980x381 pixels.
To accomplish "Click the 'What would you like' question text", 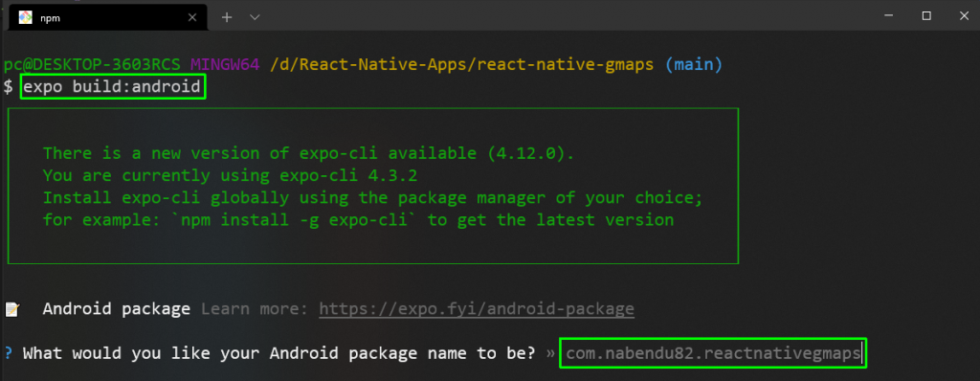I will coord(278,354).
